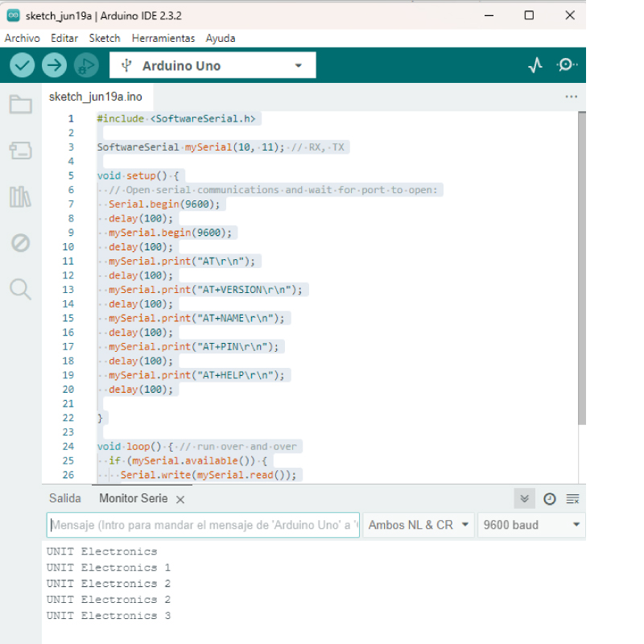Open the Library Manager sidebar icon
644x644 pixels.
point(20,196)
